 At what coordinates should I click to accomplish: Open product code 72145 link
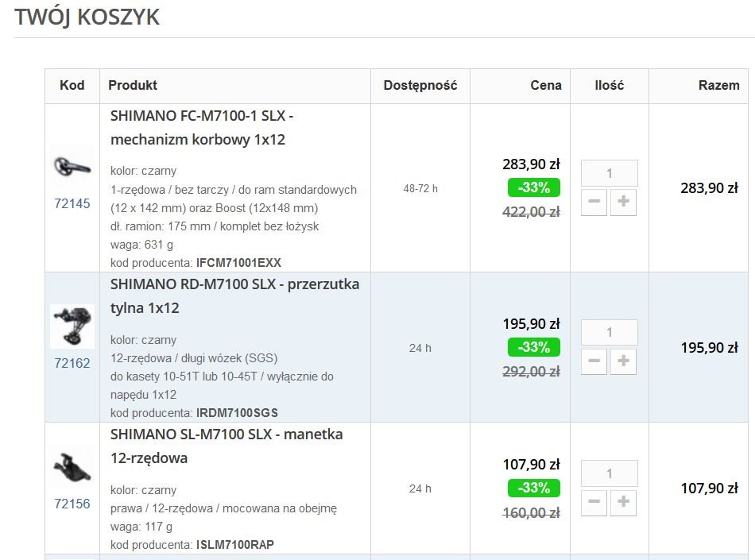pyautogui.click(x=72, y=203)
